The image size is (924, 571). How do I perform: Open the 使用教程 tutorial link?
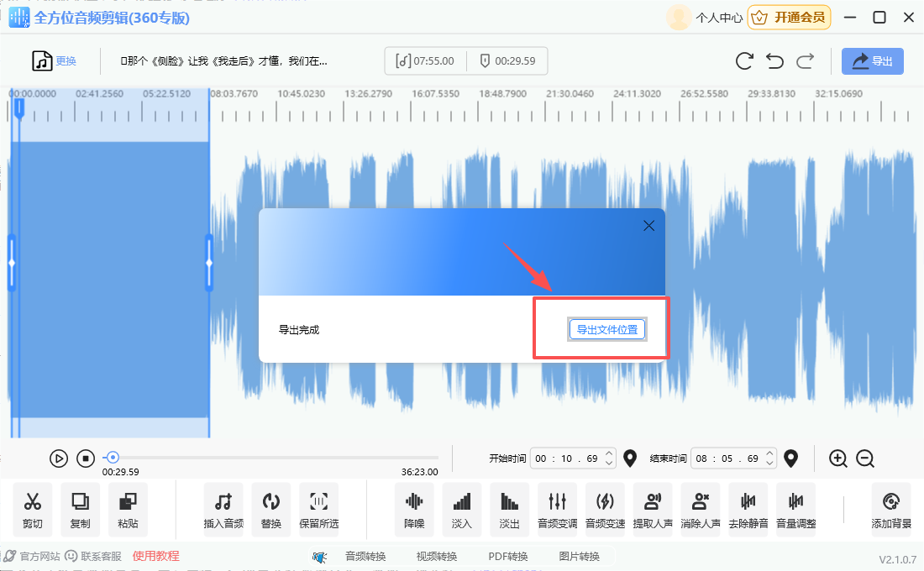(155, 556)
